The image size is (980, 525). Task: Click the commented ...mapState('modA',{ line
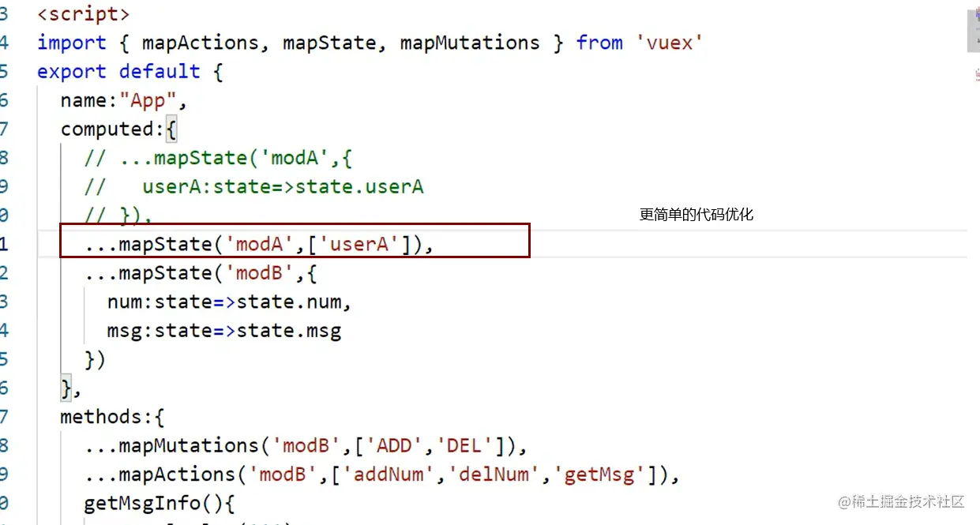coord(218,158)
